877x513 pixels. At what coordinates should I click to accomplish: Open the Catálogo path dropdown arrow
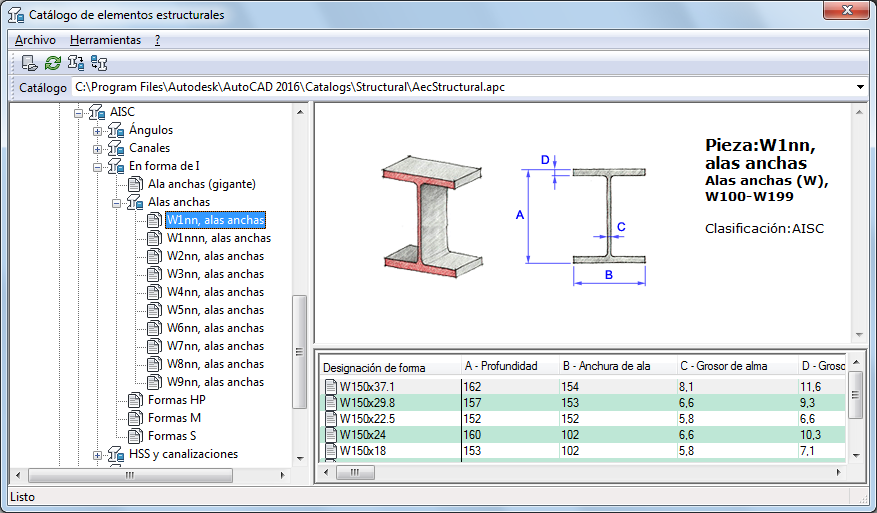click(x=860, y=87)
